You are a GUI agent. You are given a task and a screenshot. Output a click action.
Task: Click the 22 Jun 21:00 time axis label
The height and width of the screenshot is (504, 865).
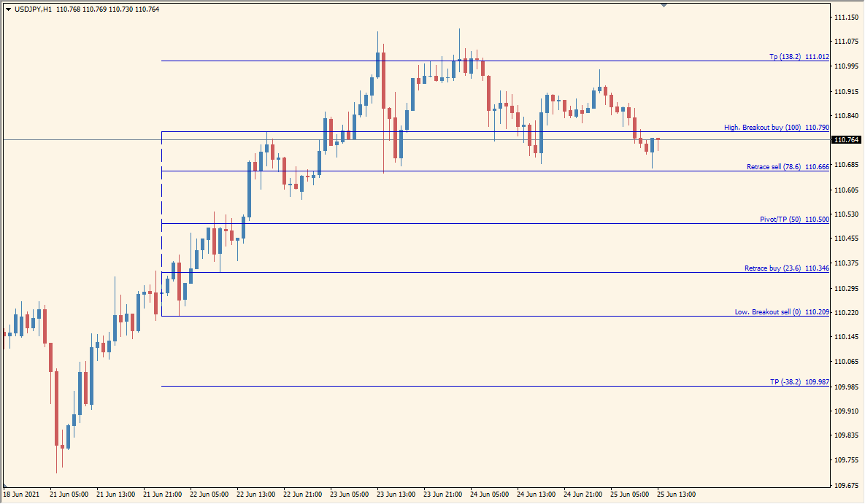coord(302,495)
